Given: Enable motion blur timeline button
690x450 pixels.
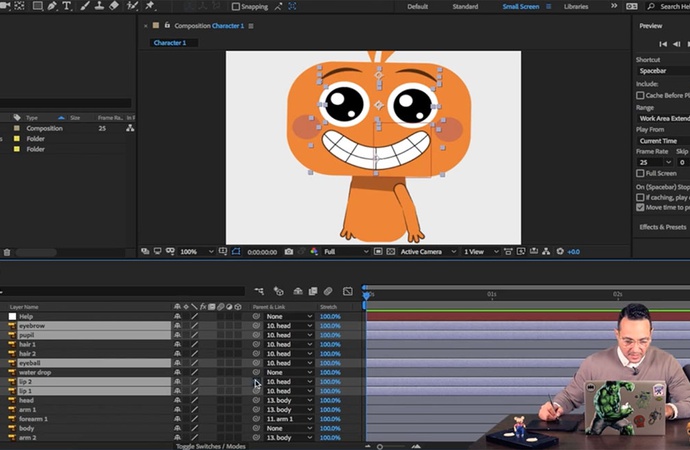Looking at the screenshot, I should click(x=328, y=291).
